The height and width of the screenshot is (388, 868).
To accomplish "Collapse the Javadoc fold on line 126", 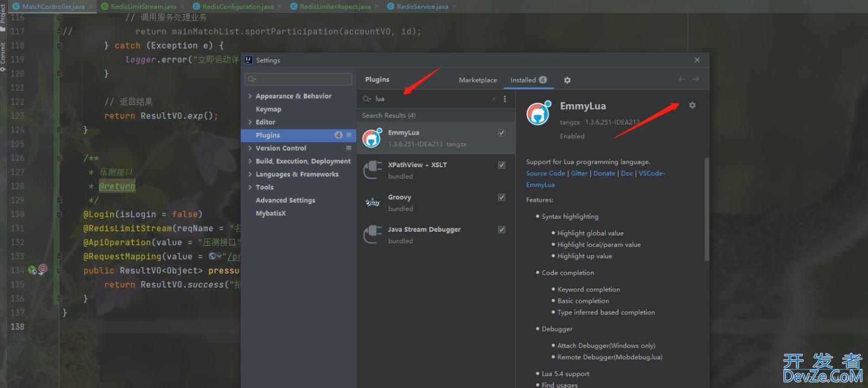I will click(x=59, y=158).
